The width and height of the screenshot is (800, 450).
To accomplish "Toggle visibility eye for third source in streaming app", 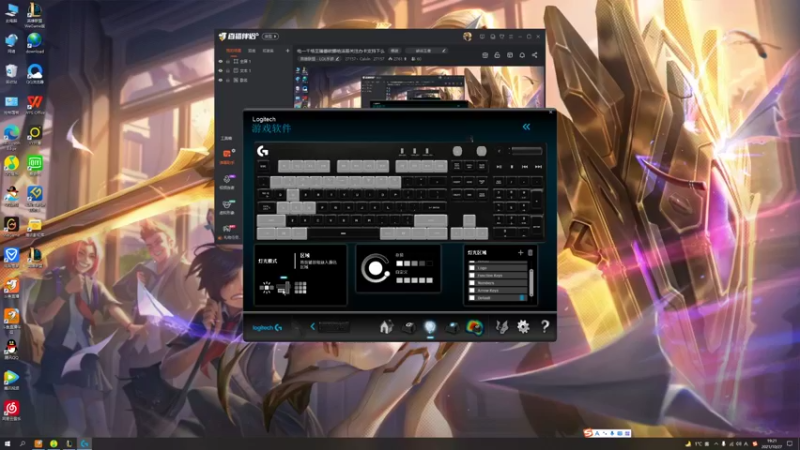I will click(221, 80).
